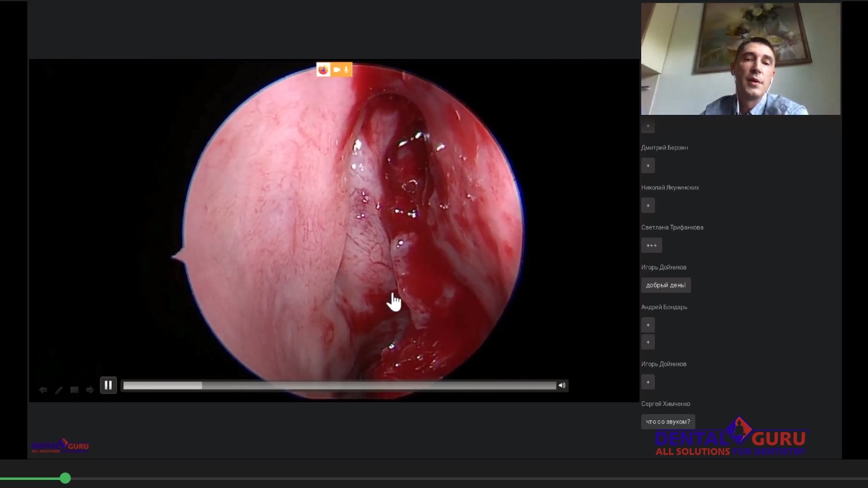Click the '+++' message from Светлана Трифанкова
The width and height of the screenshot is (868, 488).
coord(651,245)
